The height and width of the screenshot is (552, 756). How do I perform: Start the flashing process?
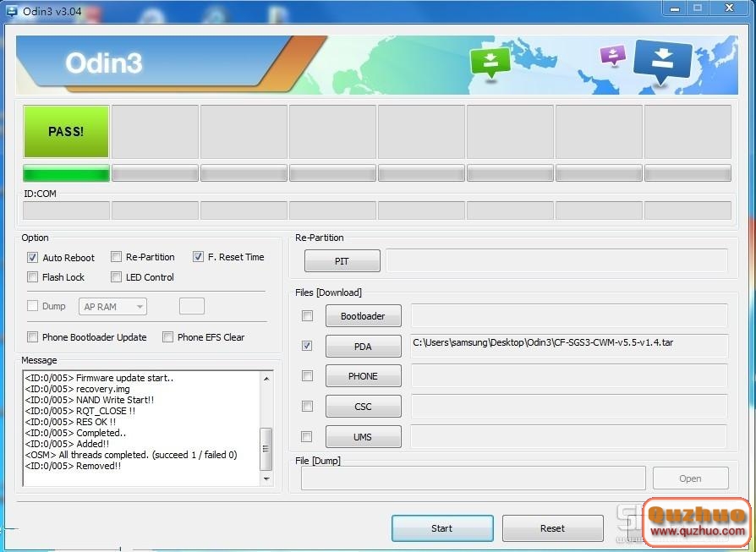pyautogui.click(x=442, y=528)
